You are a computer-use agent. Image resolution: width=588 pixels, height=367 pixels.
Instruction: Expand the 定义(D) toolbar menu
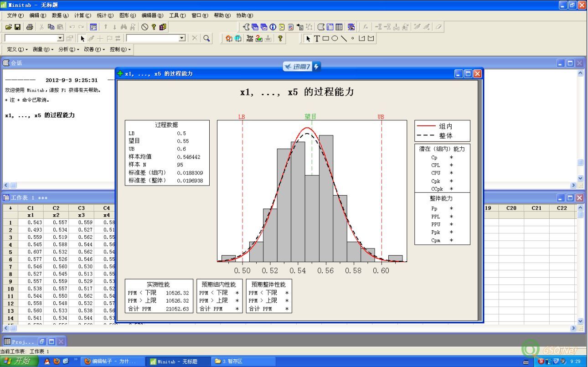pyautogui.click(x=17, y=49)
